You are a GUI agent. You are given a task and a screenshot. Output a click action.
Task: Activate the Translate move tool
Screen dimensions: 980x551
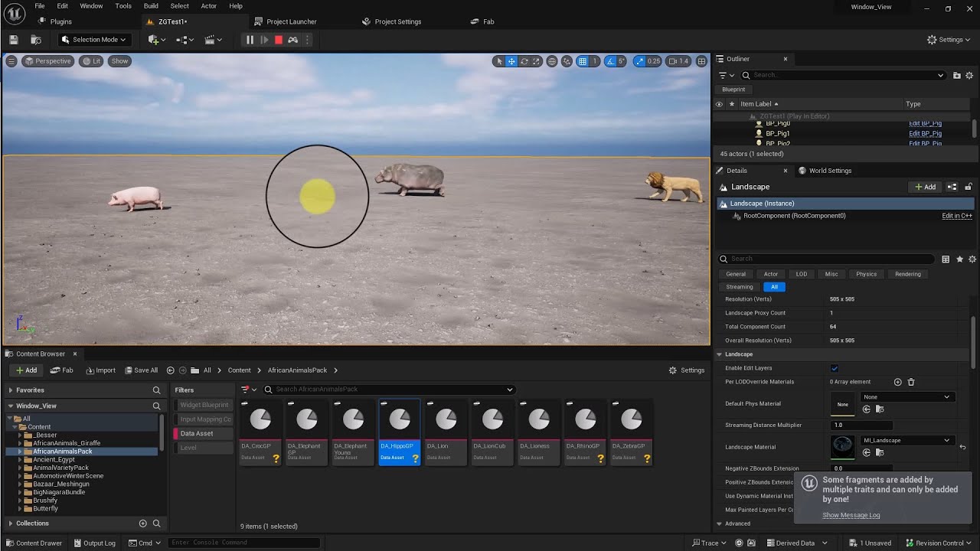(x=511, y=61)
